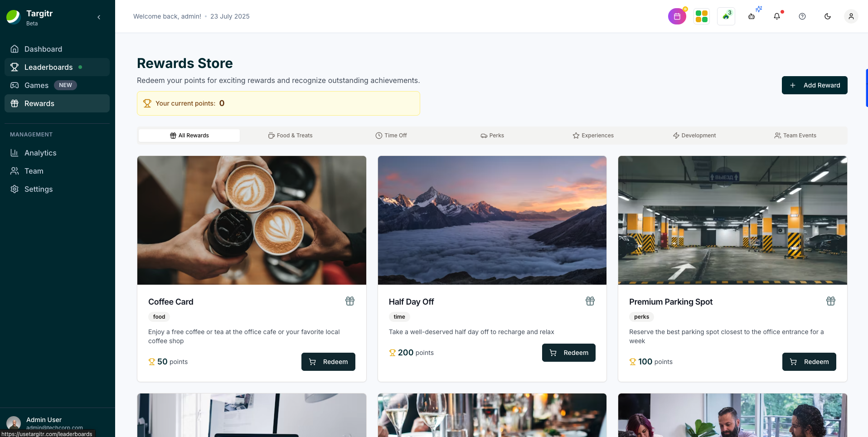Screen dimensions: 868x437
Task: Click the 'Reserve the best parking spot' description
Action: pos(727,336)
